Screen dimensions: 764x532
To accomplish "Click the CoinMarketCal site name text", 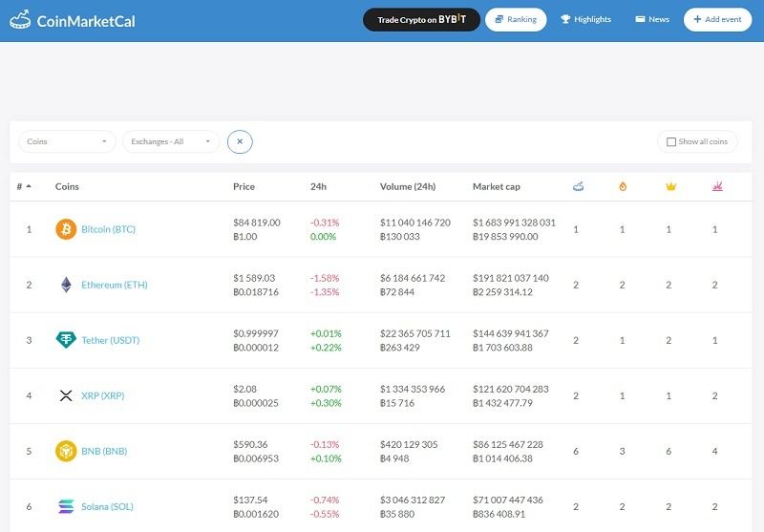I will [86, 21].
